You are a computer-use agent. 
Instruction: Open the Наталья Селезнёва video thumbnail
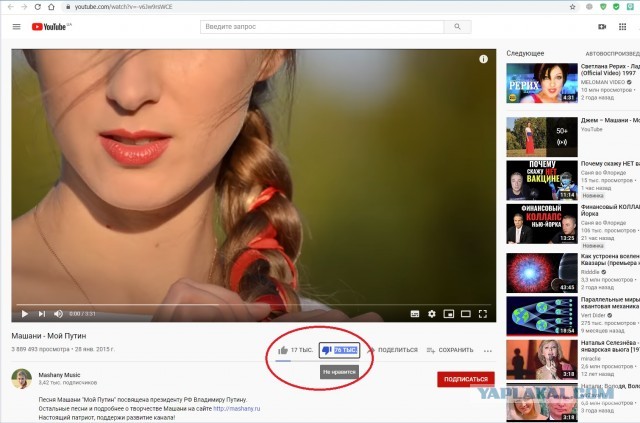542,360
